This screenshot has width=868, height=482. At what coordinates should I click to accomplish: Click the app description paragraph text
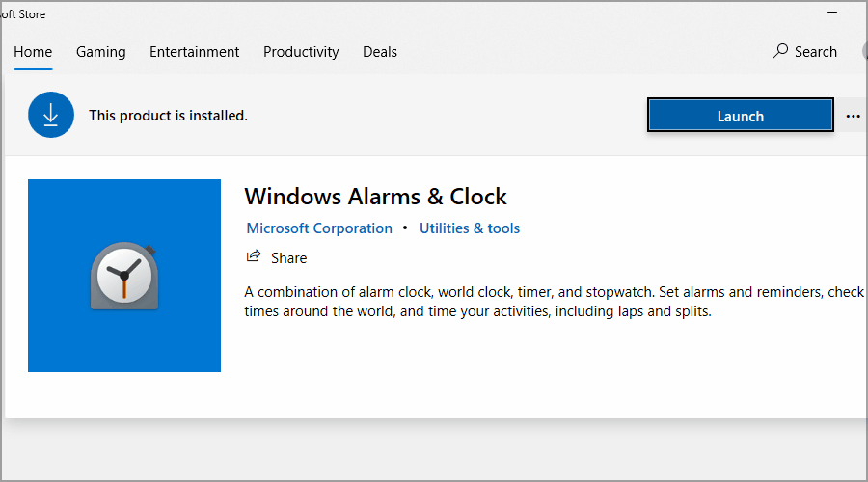click(555, 302)
